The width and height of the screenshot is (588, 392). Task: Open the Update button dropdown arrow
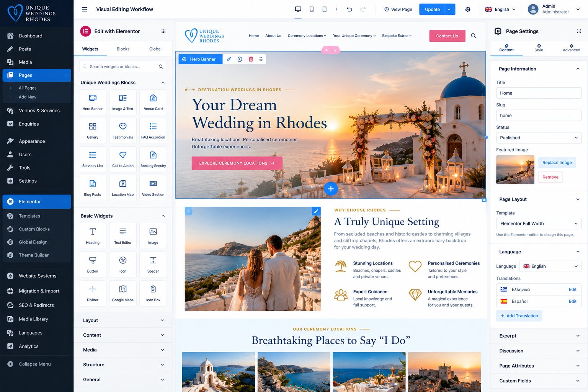(x=449, y=9)
